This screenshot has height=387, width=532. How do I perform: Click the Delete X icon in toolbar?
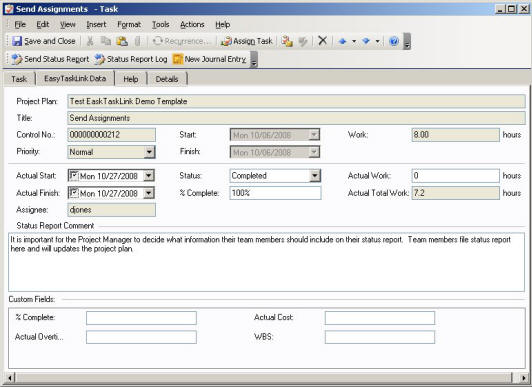(x=322, y=41)
